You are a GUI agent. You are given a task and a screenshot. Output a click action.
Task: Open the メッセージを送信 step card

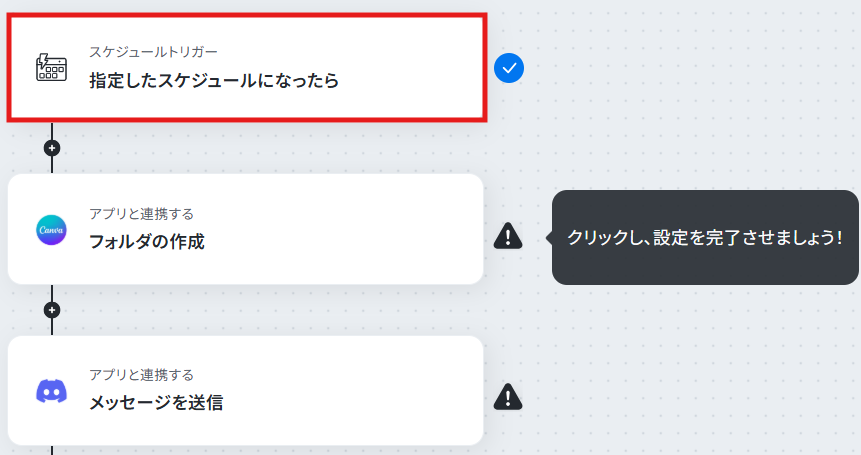[245, 391]
